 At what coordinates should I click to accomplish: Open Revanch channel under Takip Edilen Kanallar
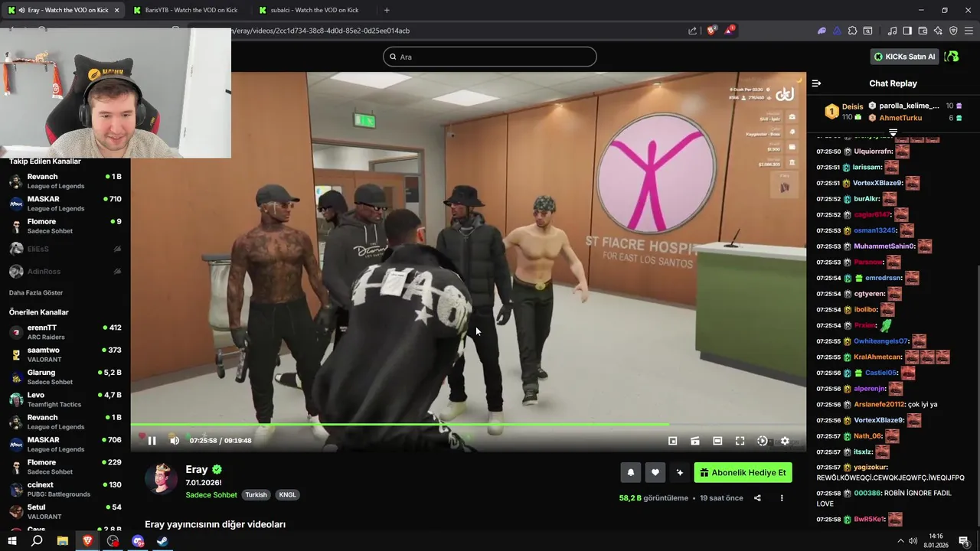click(65, 181)
